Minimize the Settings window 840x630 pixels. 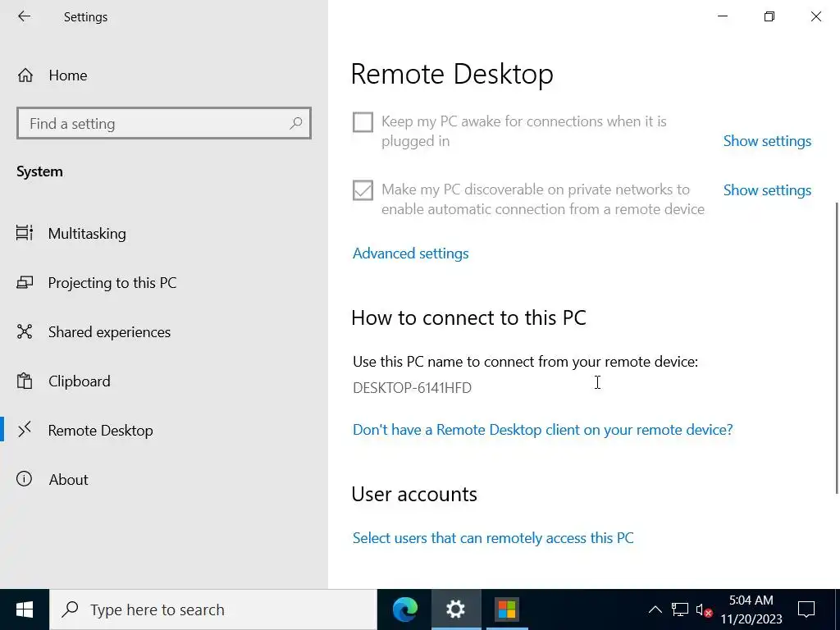click(x=723, y=16)
